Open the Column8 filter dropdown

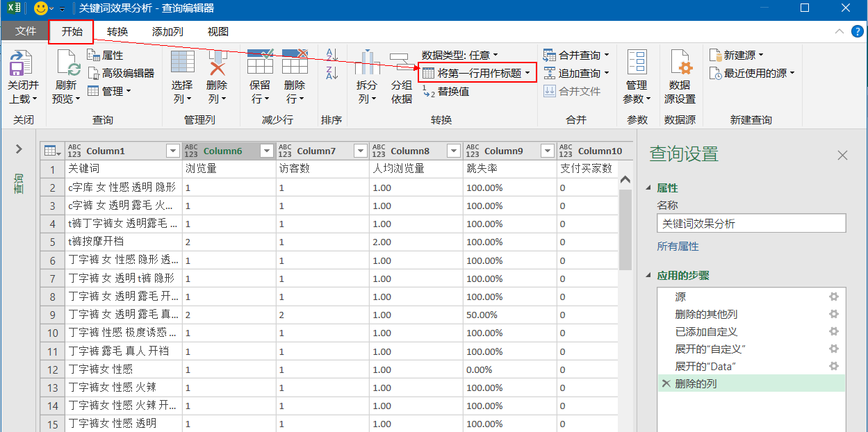(x=455, y=151)
